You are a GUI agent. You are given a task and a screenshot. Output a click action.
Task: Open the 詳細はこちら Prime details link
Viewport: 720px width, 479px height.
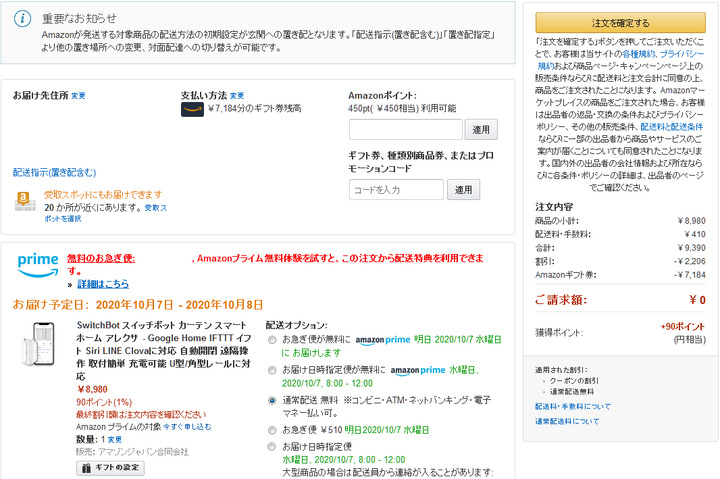pos(103,284)
